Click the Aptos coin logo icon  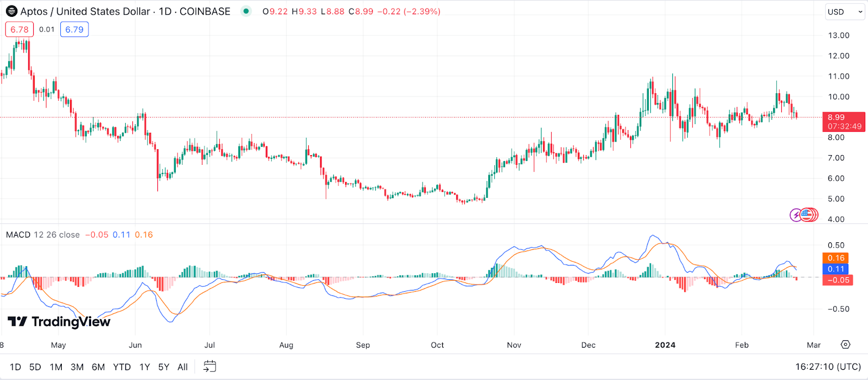tap(11, 11)
